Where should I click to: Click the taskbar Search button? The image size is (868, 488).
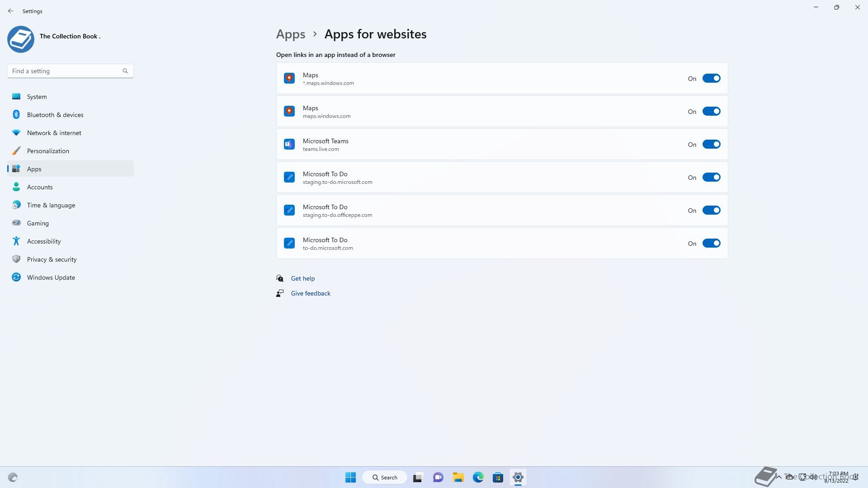pyautogui.click(x=385, y=477)
